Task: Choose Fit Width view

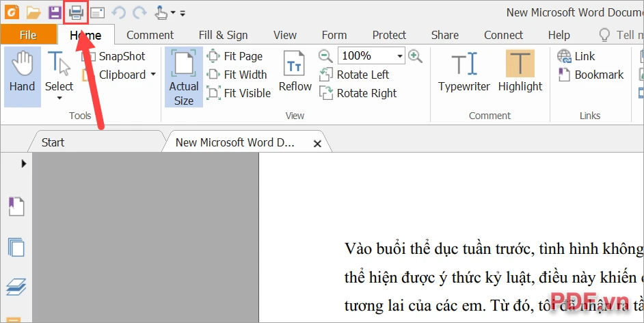Action: tap(237, 75)
